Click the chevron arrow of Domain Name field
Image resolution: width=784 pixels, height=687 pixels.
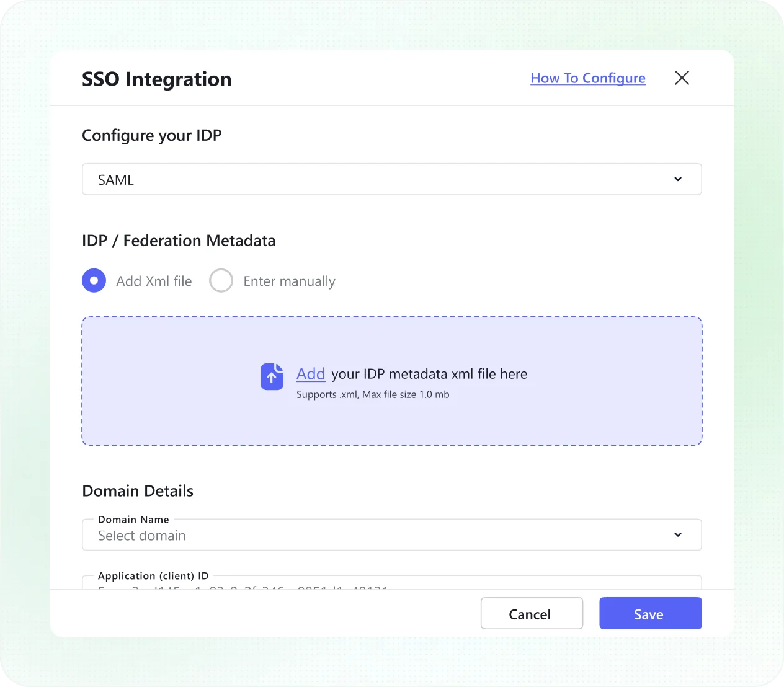tap(678, 534)
